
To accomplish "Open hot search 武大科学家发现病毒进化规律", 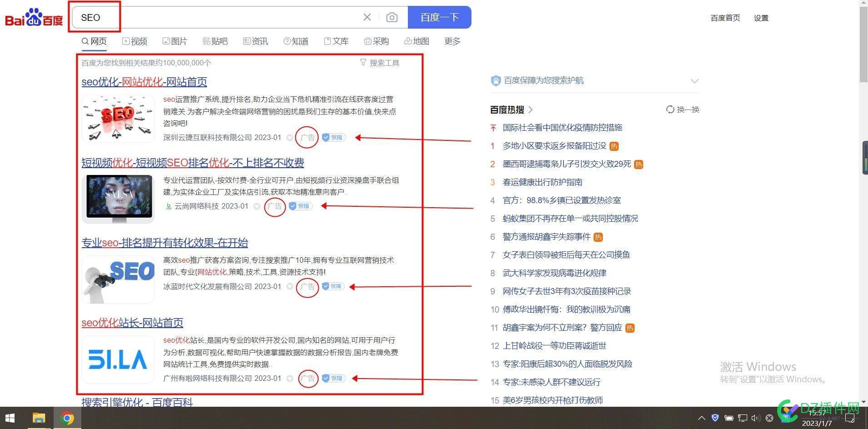I will (555, 273).
